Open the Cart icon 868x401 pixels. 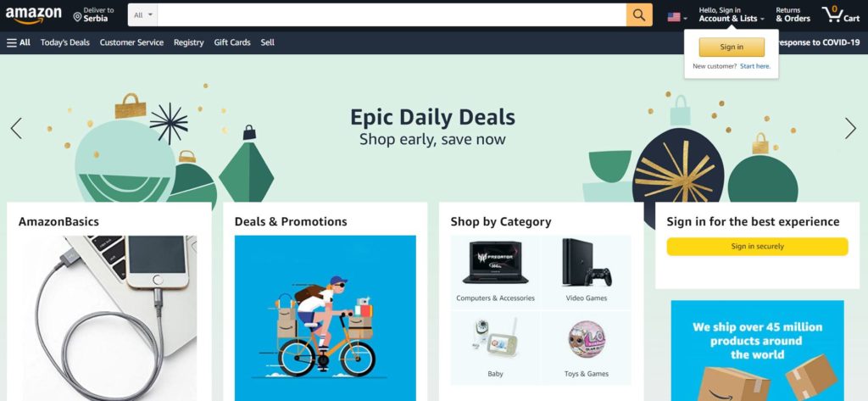840,15
